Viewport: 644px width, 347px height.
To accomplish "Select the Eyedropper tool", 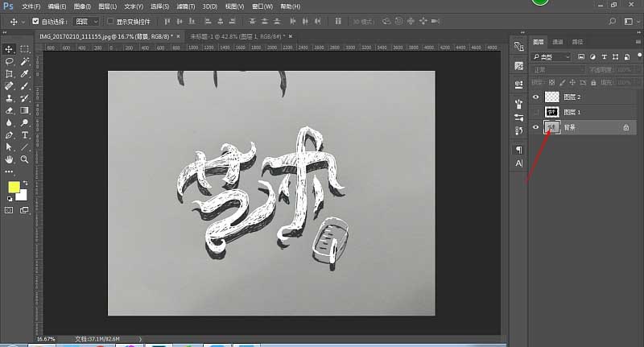I will (x=25, y=74).
